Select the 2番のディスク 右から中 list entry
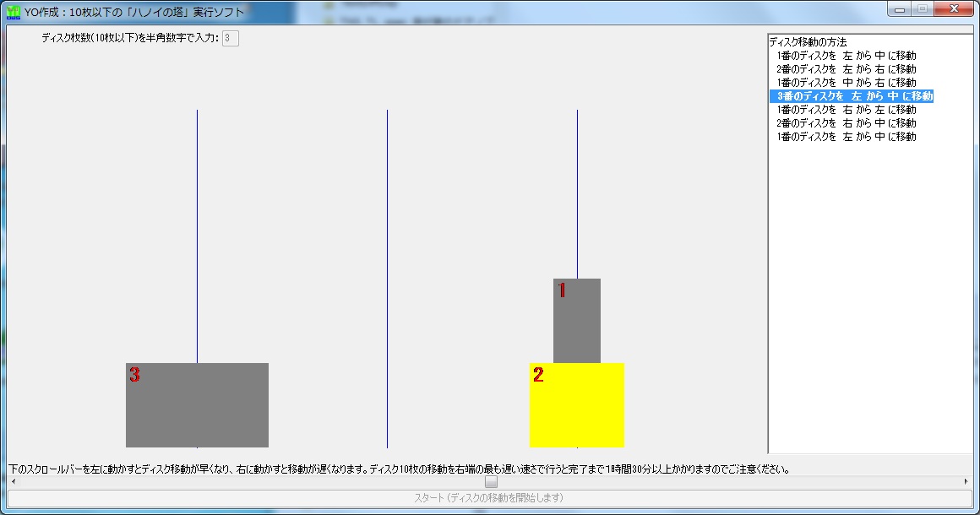This screenshot has height=515, width=980. (x=846, y=123)
